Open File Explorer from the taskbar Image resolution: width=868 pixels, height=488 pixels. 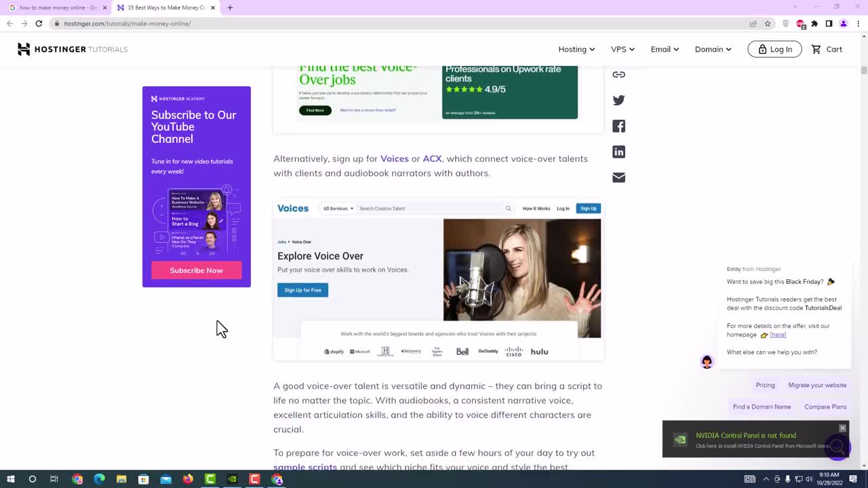click(121, 479)
